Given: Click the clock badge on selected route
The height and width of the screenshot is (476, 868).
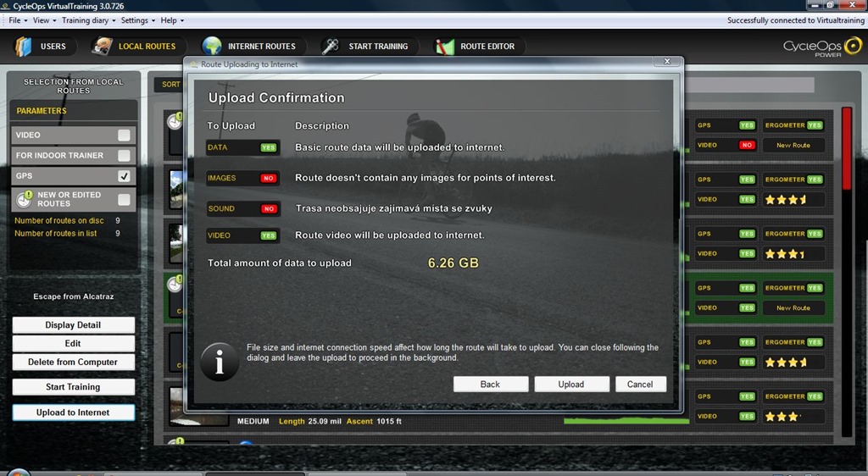Looking at the screenshot, I should 175,284.
